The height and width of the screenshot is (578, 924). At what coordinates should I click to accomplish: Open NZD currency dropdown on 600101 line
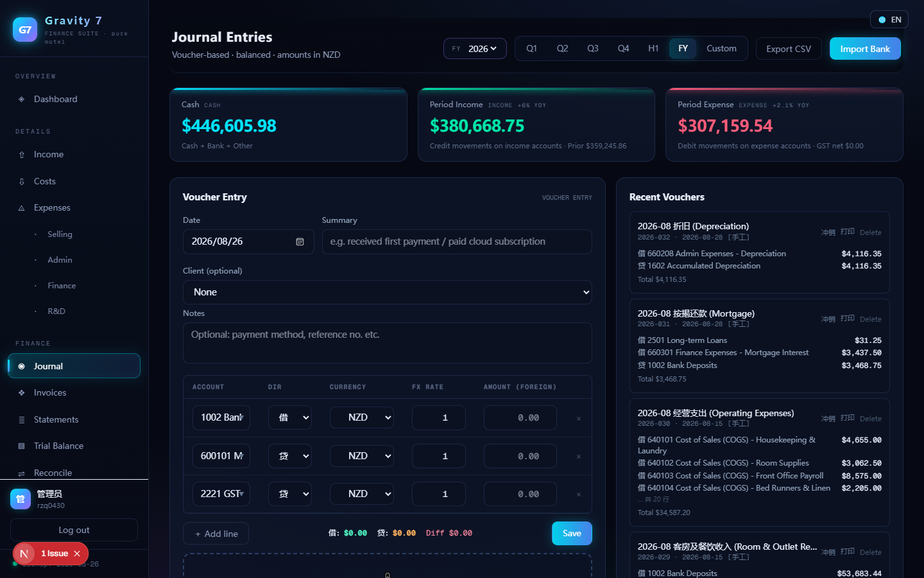[363, 456]
